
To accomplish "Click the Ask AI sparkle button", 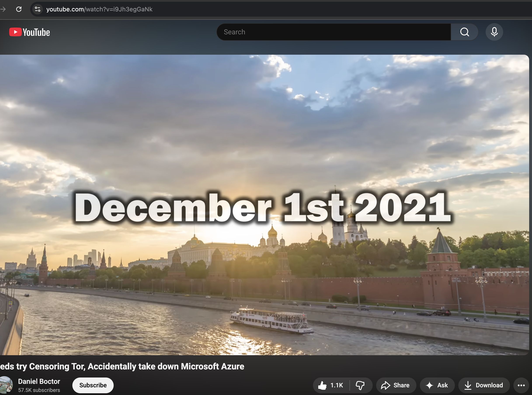I will pos(437,385).
